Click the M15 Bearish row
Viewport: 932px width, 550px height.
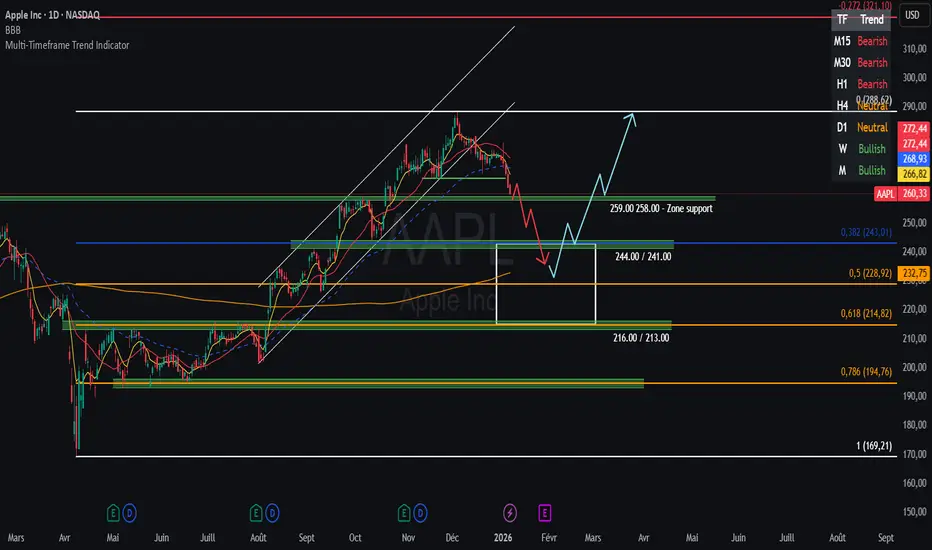(861, 41)
